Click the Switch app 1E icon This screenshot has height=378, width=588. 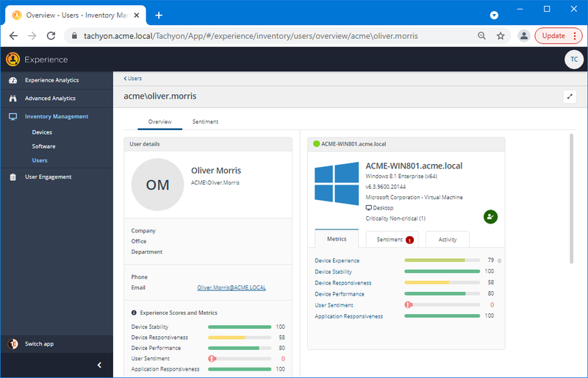click(13, 344)
